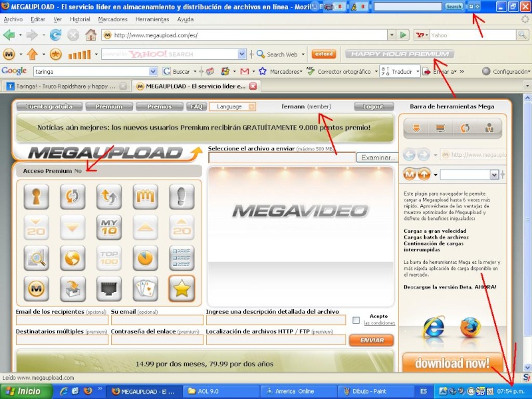
Task: Click the FAQ button
Action: 196,106
